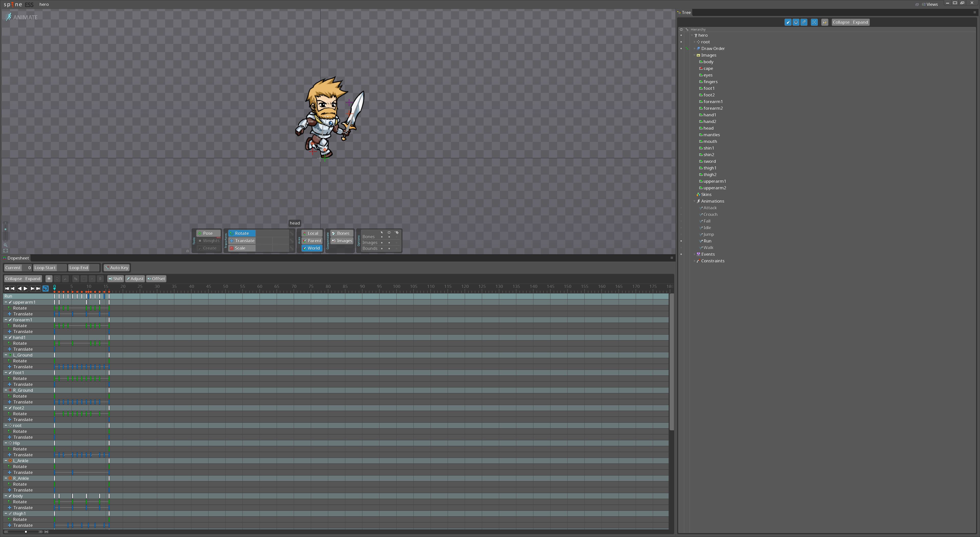
Task: Select the Walk animation in tree
Action: (708, 248)
